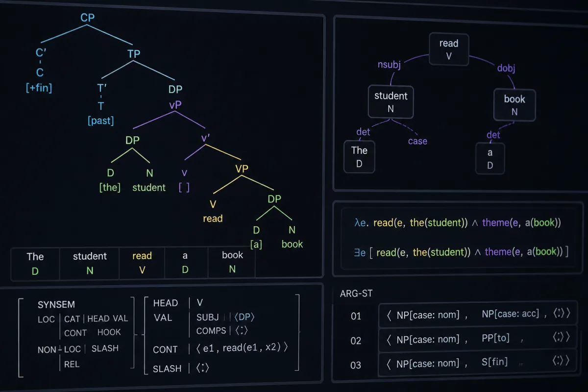The image size is (588, 392).
Task: Select the DP node above [a] and book
Action: tap(275, 199)
